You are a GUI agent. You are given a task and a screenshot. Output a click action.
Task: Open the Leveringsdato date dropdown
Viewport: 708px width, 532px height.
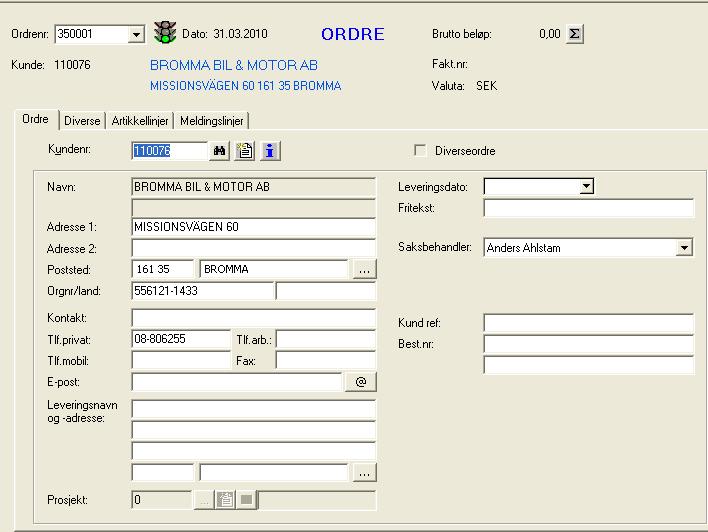tap(586, 186)
